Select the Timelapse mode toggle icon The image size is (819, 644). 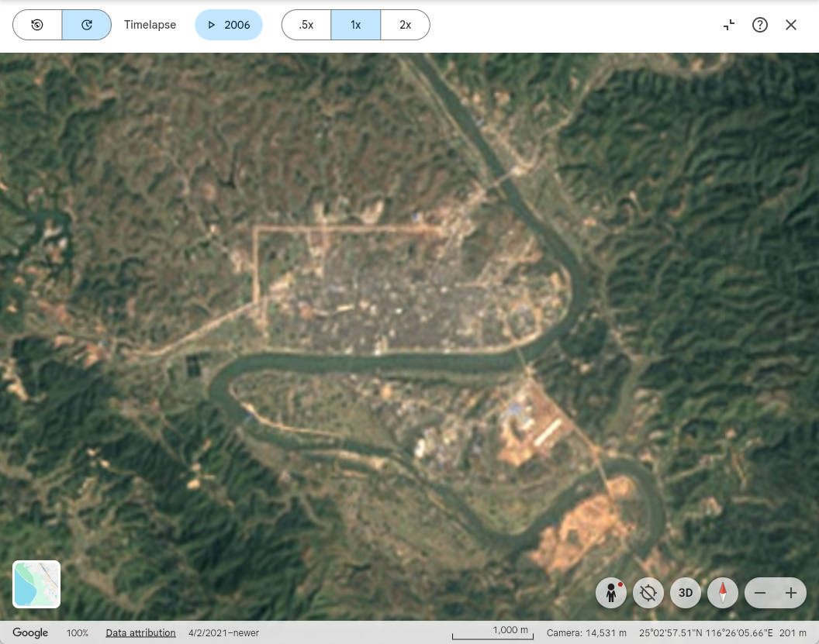click(x=87, y=25)
